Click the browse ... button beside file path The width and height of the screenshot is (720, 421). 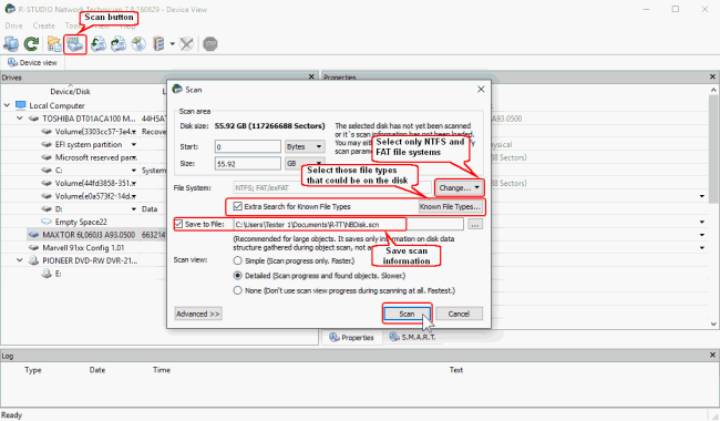(475, 225)
